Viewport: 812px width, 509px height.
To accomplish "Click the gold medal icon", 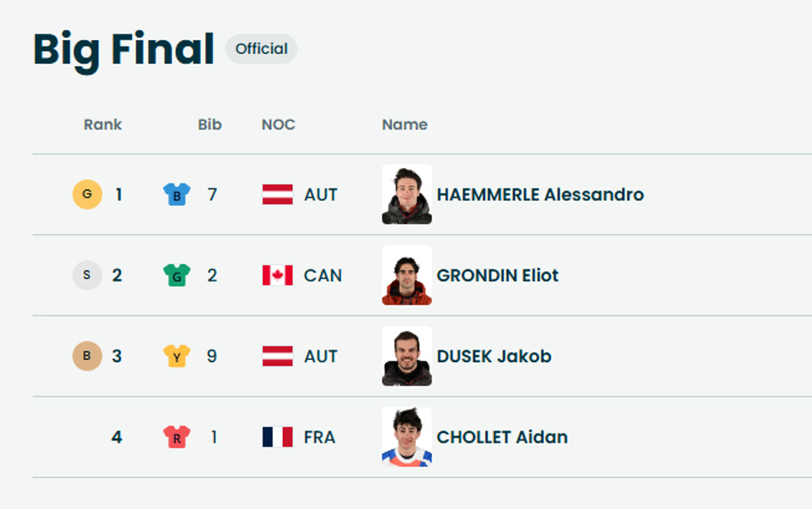I will 87,195.
